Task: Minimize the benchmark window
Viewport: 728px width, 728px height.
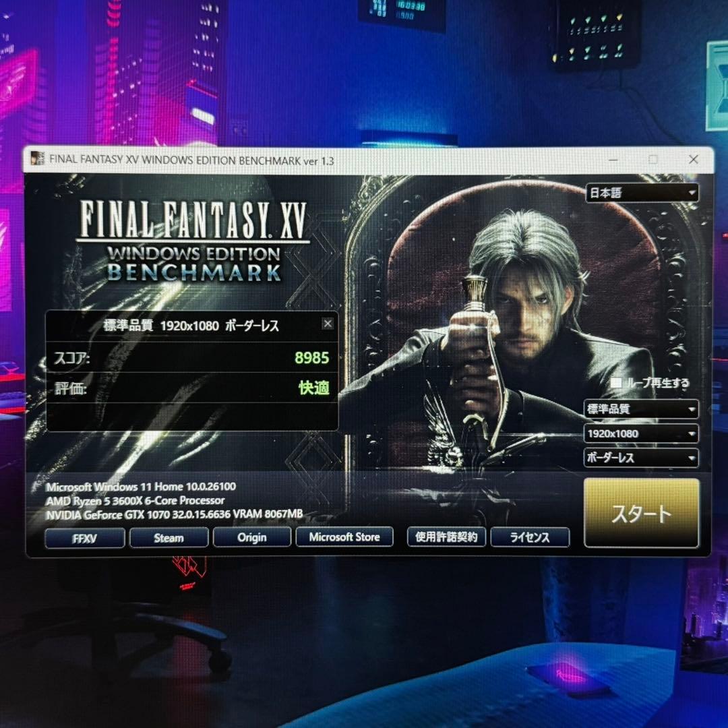Action: tap(613, 160)
